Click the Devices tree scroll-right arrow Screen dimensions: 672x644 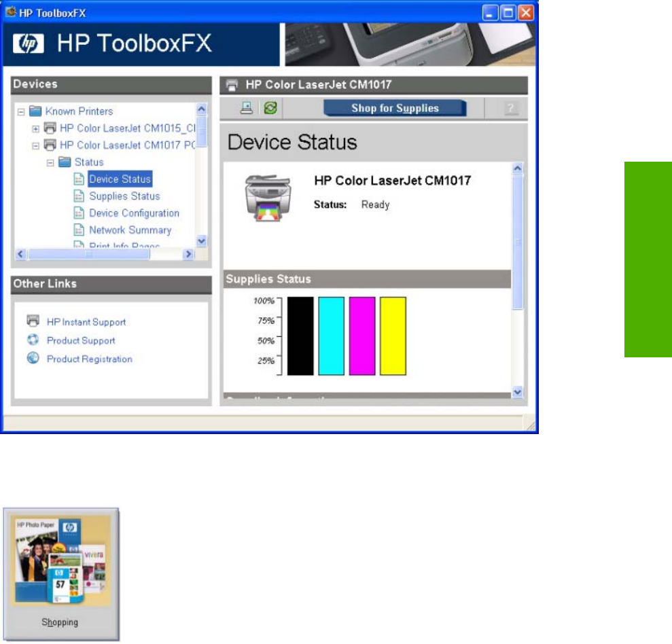(188, 254)
